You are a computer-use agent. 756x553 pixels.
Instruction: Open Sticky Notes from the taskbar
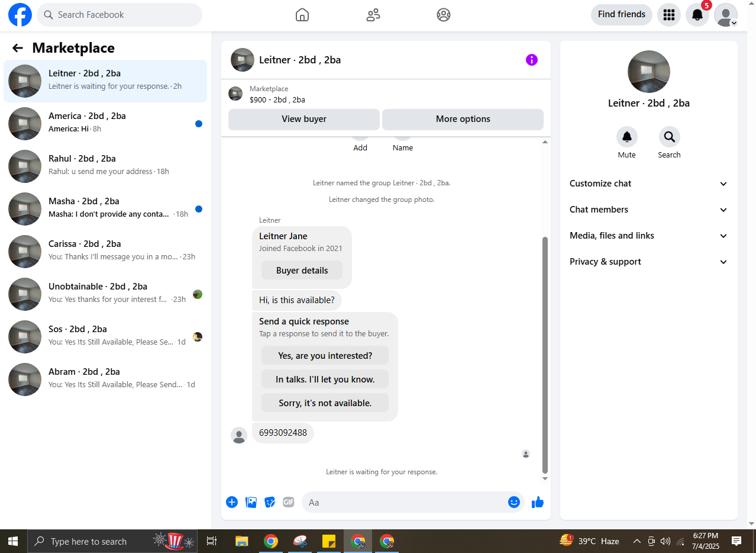click(329, 541)
